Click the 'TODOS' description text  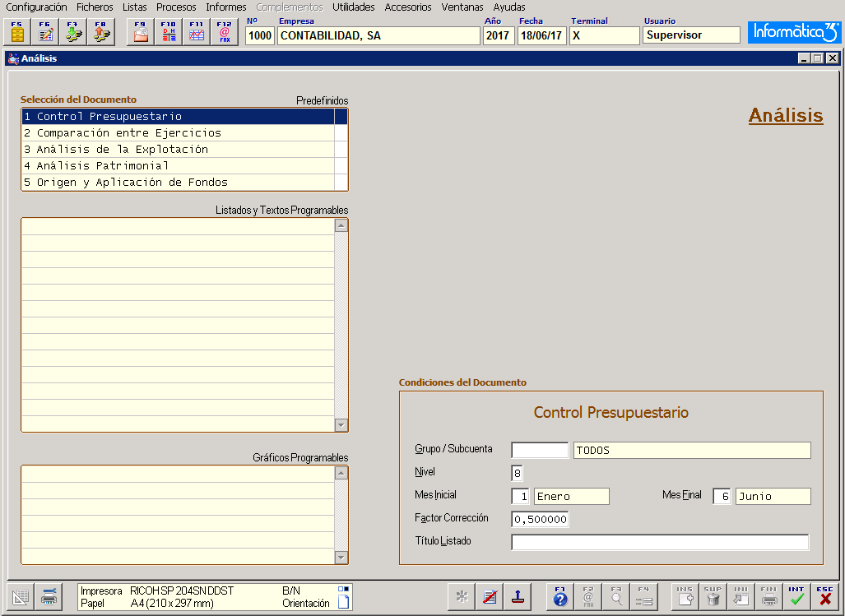click(x=592, y=450)
